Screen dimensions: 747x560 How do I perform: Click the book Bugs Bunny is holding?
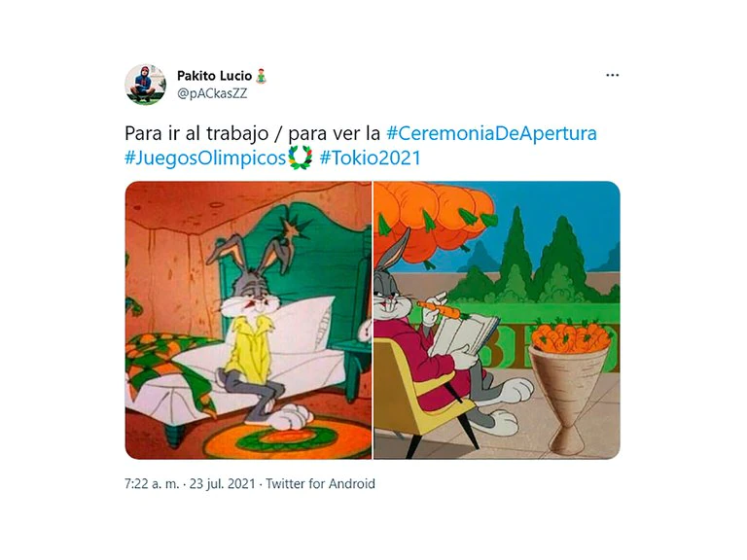click(x=466, y=336)
